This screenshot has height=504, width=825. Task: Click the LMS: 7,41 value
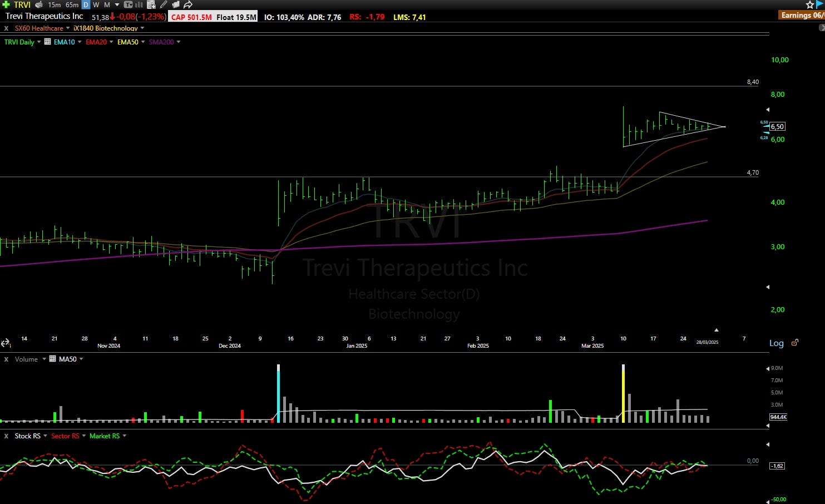point(409,17)
